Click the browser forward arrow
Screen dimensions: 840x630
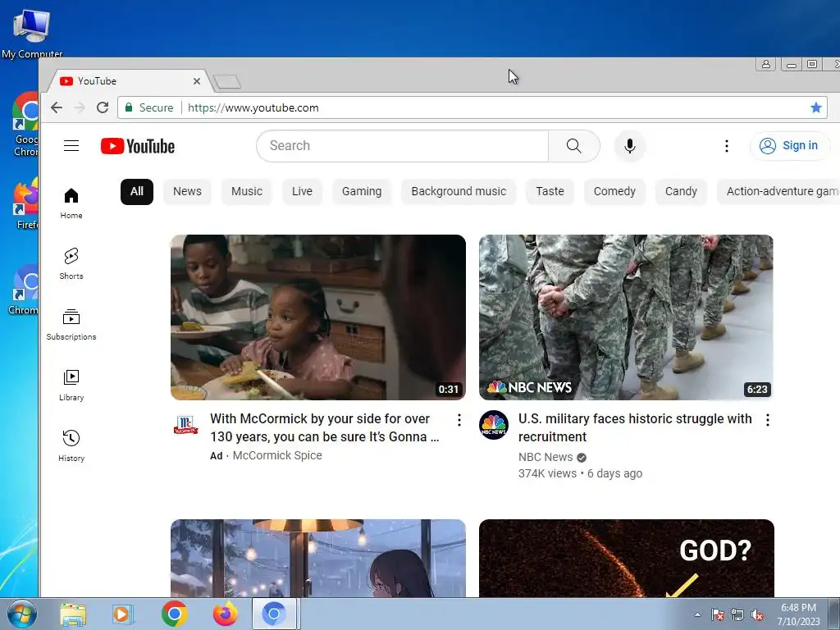[80, 107]
